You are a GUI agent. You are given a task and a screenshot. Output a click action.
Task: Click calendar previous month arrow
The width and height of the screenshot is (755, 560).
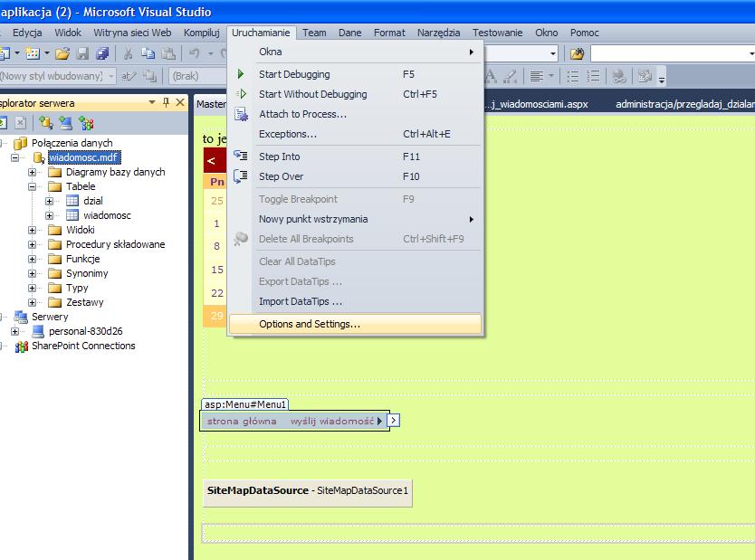211,161
